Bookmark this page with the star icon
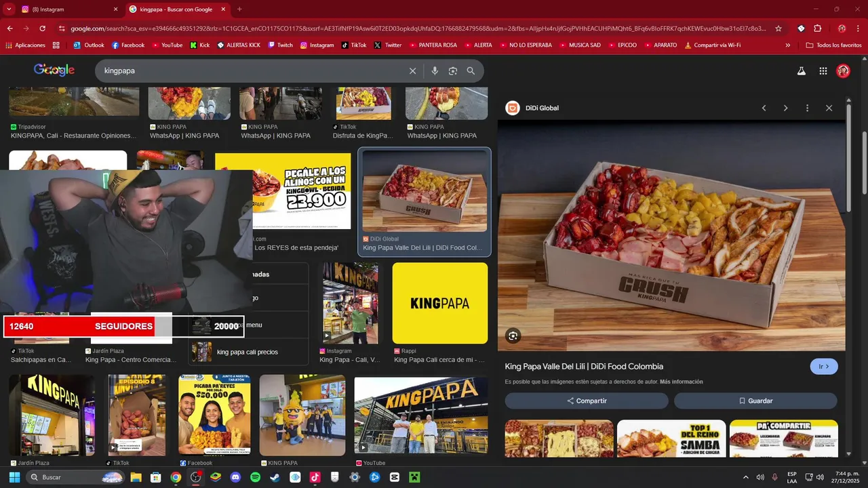The image size is (868, 488). click(778, 28)
